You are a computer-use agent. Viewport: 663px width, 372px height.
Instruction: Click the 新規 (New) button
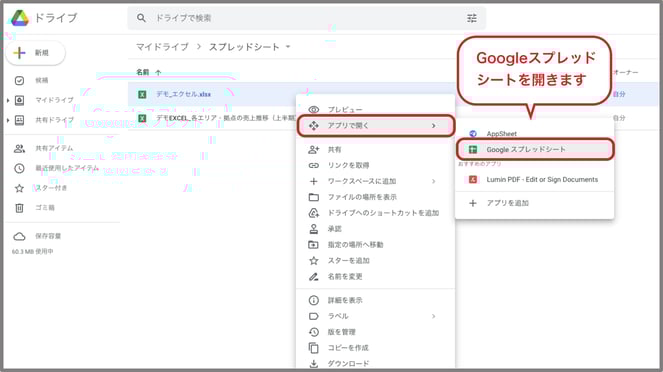tap(36, 53)
